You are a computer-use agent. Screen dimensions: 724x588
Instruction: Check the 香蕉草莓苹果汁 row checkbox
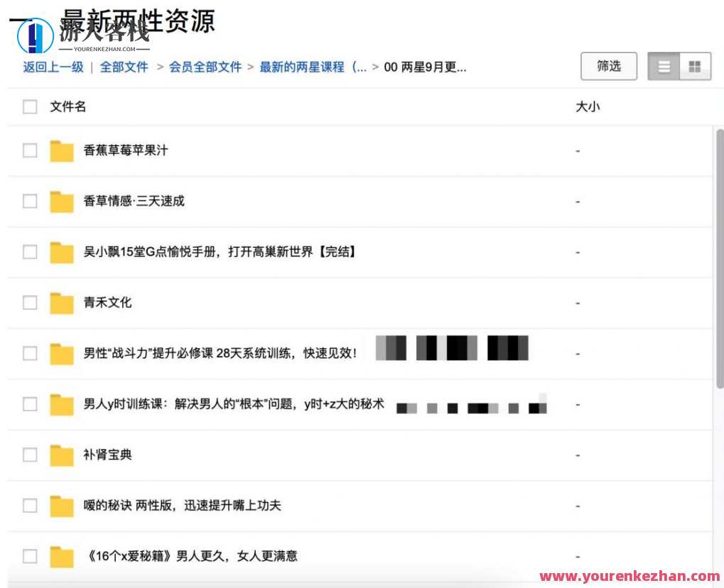coord(29,151)
